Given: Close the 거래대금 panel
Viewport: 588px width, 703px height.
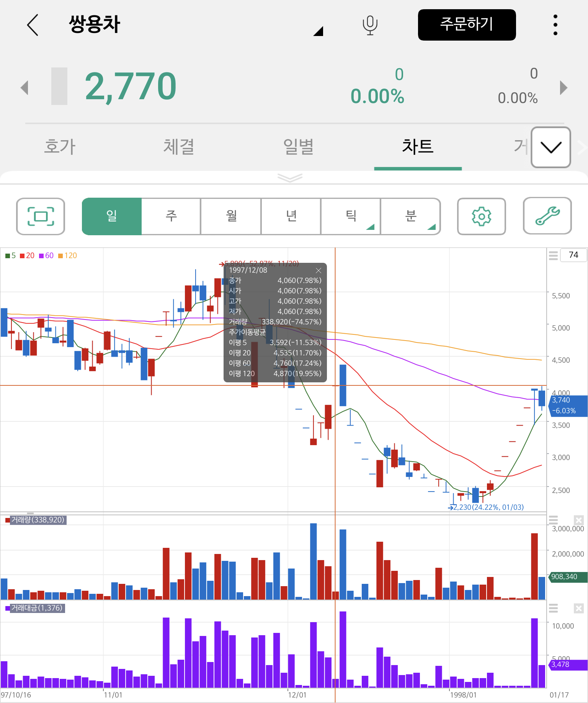Looking at the screenshot, I should [579, 608].
